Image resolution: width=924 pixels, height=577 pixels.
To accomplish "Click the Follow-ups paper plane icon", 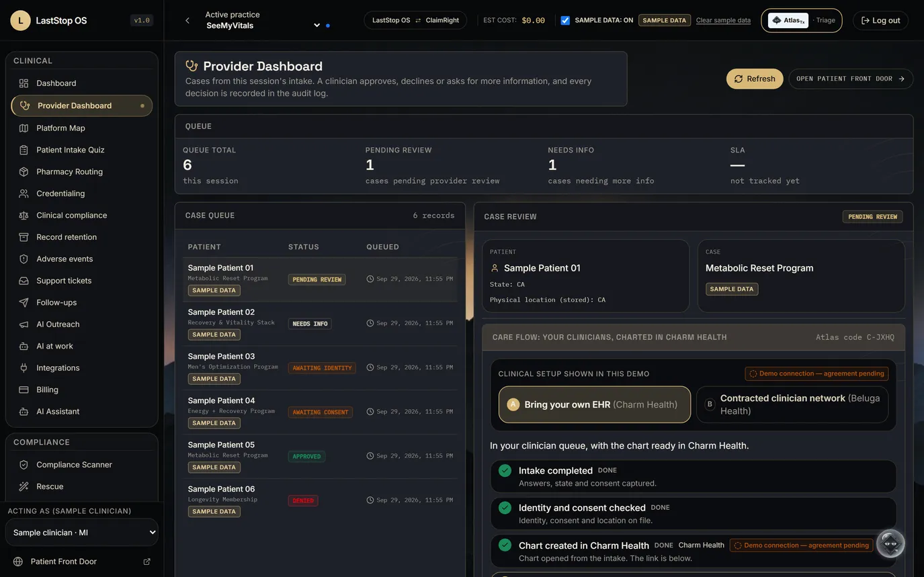I will coord(24,303).
